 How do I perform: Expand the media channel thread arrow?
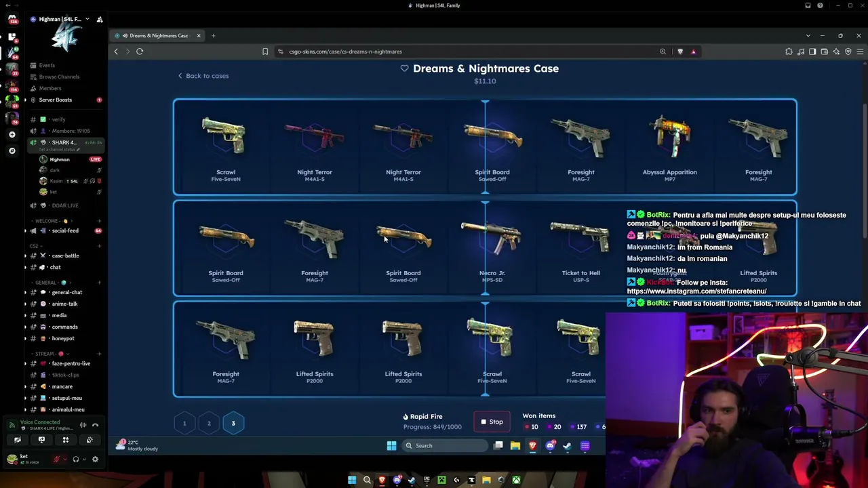pyautogui.click(x=26, y=315)
